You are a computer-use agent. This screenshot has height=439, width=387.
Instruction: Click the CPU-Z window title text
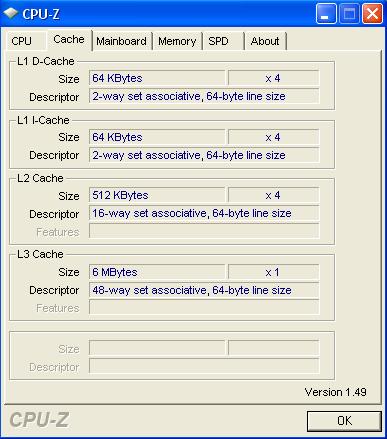coord(41,14)
